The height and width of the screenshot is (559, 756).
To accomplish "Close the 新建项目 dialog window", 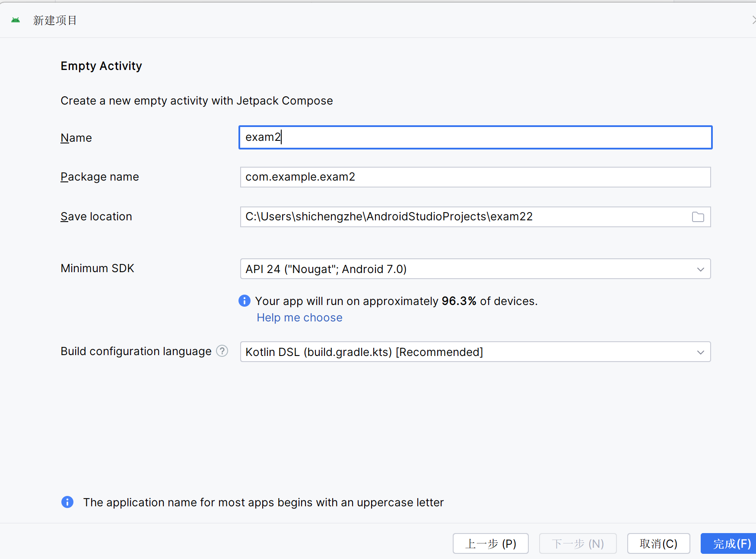I will (753, 20).
